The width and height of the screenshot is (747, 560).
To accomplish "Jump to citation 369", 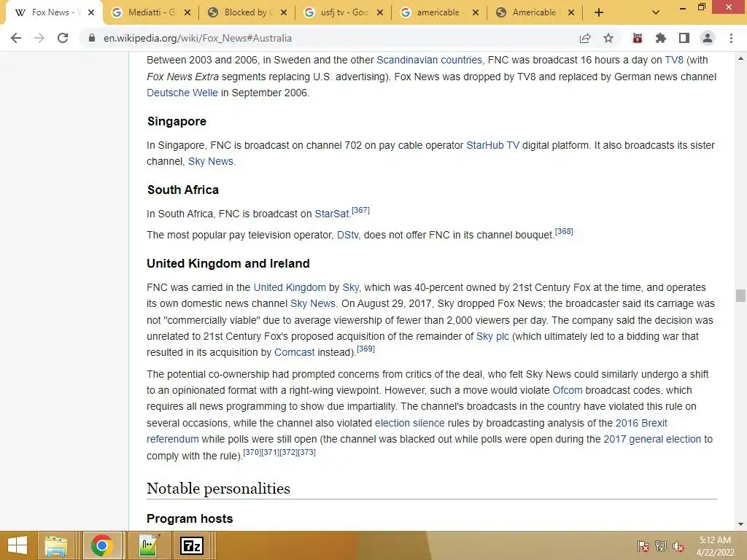I will pyautogui.click(x=366, y=349).
